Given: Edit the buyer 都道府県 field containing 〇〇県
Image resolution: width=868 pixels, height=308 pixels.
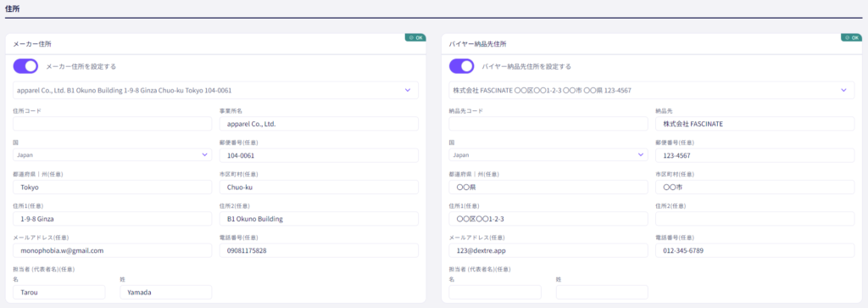Looking at the screenshot, I should tap(548, 187).
